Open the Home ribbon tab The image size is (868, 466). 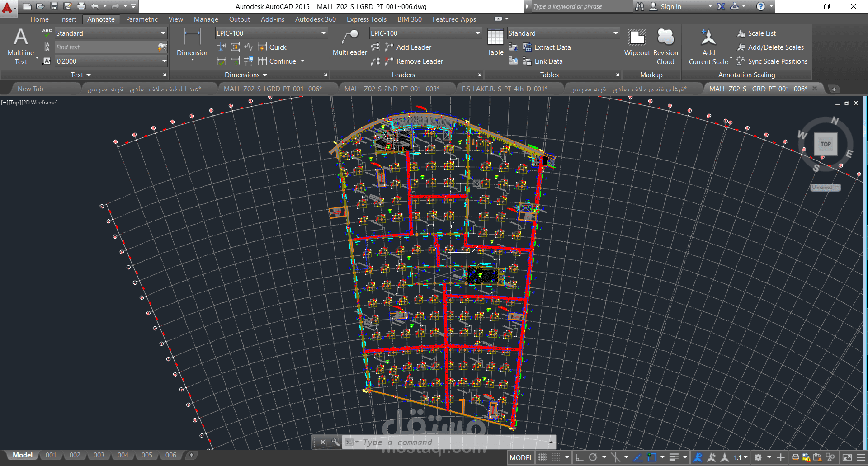point(39,19)
